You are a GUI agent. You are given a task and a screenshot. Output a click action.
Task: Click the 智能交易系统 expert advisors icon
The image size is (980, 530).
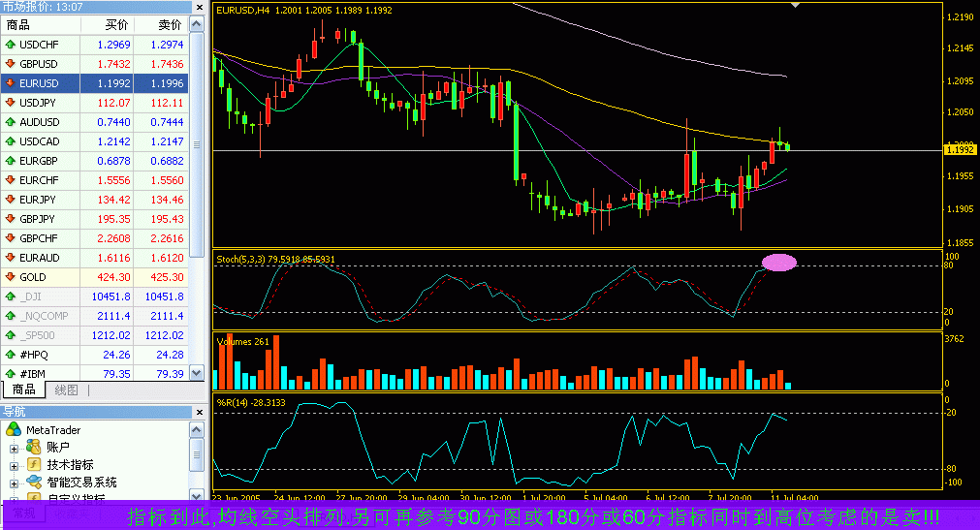click(x=34, y=482)
